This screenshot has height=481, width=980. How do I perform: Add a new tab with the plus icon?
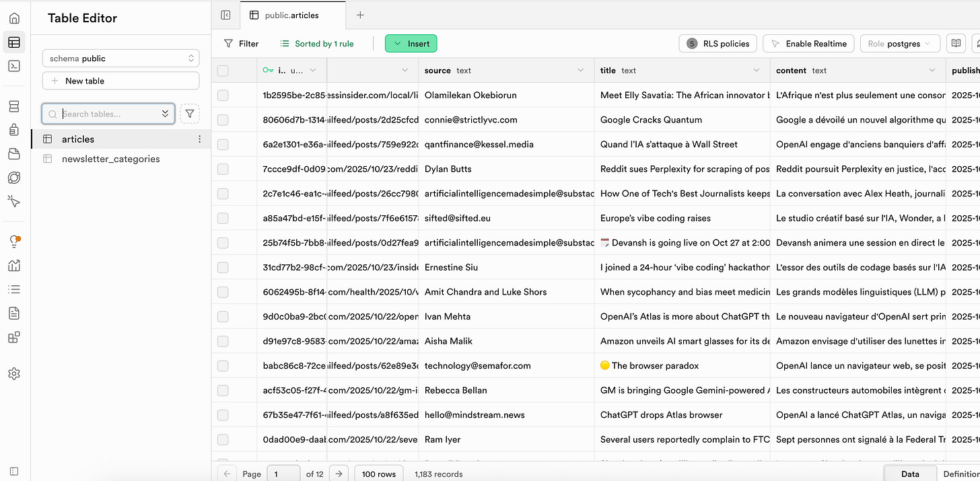click(360, 15)
